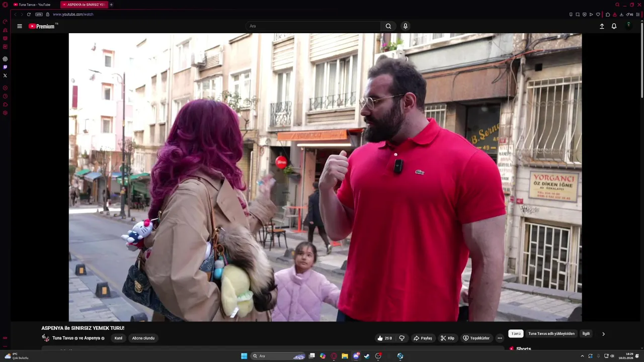
Task: Toggle the VPN badge in address bar
Action: [39, 15]
